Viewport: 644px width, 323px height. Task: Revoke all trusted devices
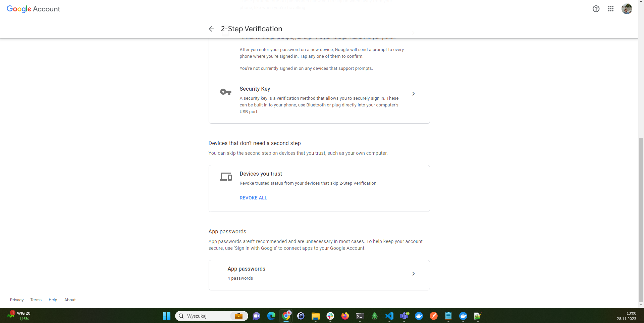click(253, 198)
